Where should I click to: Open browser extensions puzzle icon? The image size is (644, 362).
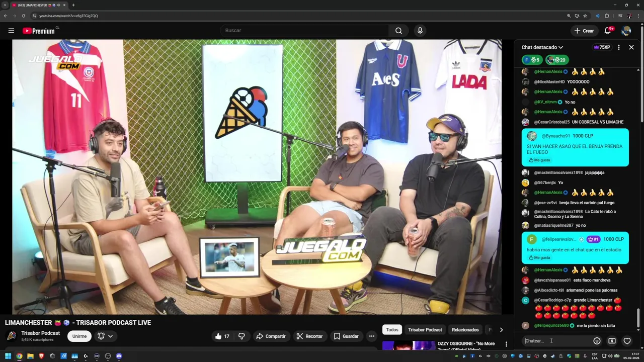click(607, 16)
